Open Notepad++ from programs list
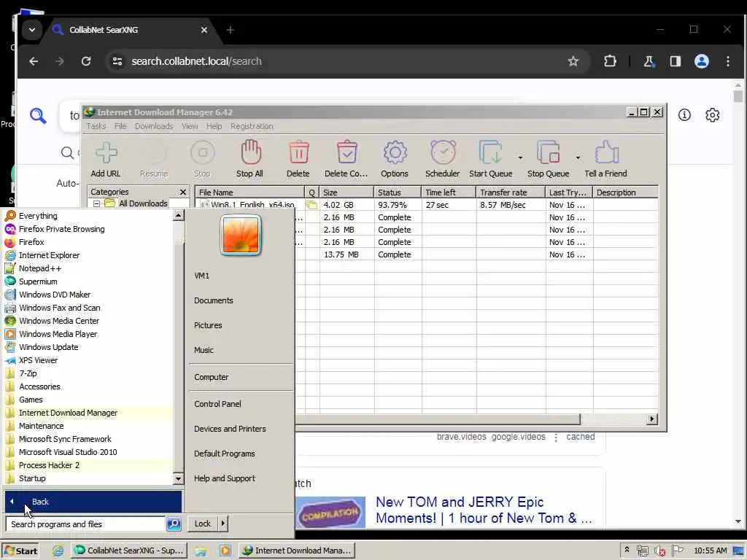Viewport: 747px width, 560px height. click(88, 268)
